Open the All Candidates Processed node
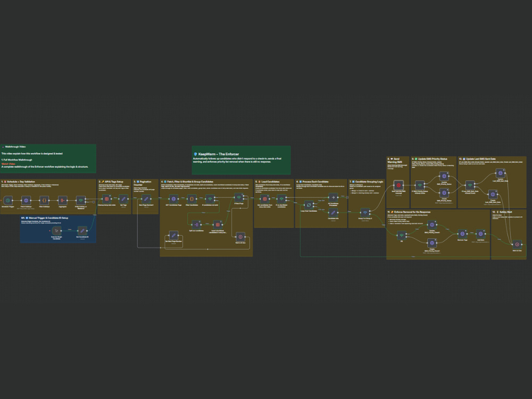 pos(333,197)
